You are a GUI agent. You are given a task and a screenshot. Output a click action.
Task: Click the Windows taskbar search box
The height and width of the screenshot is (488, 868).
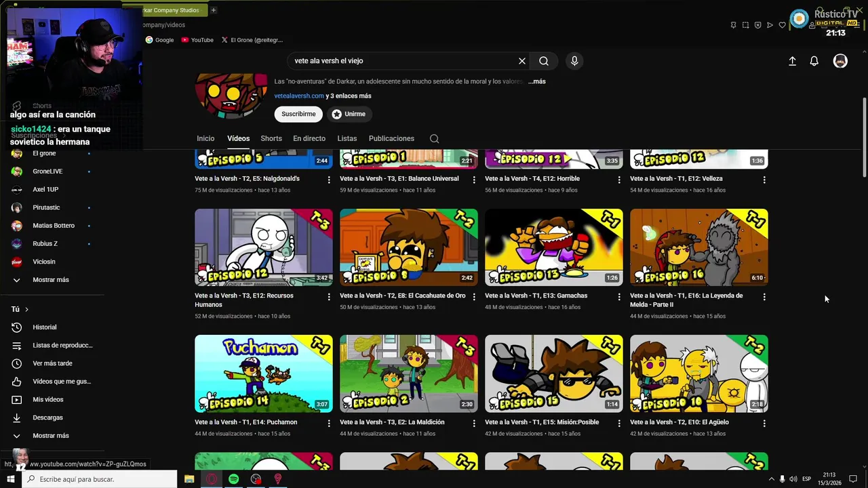pos(99,479)
